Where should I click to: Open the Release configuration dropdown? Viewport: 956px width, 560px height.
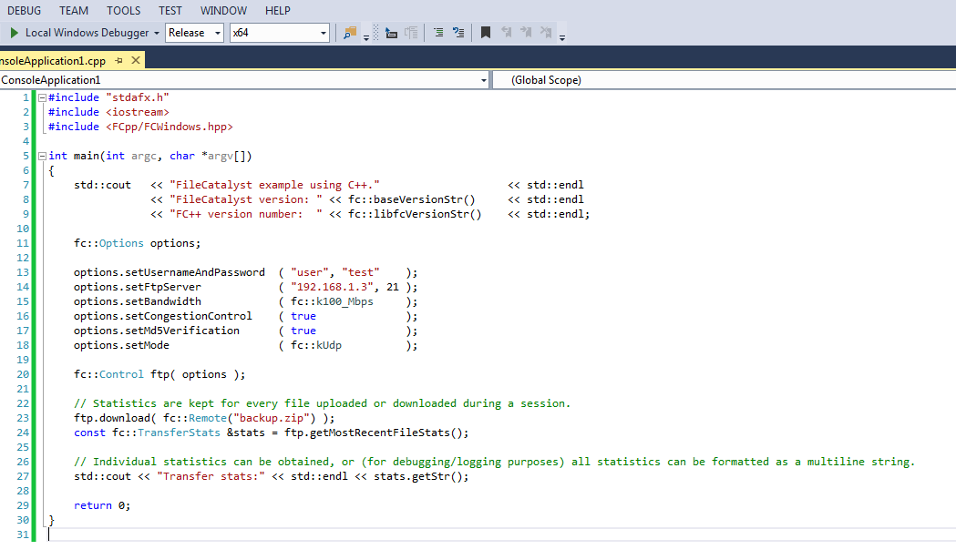(x=194, y=33)
